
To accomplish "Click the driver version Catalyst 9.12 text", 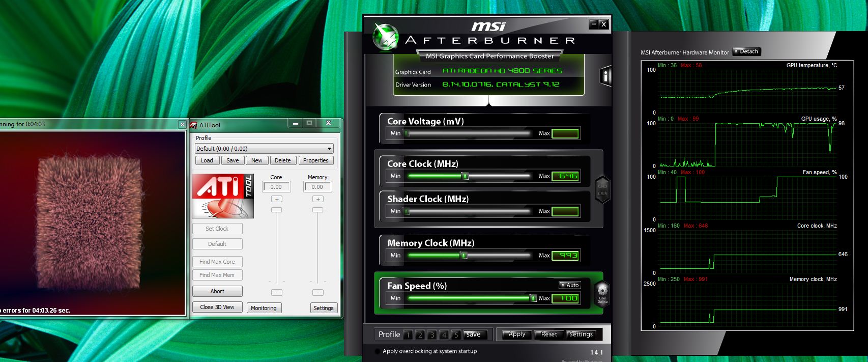I will coord(501,85).
